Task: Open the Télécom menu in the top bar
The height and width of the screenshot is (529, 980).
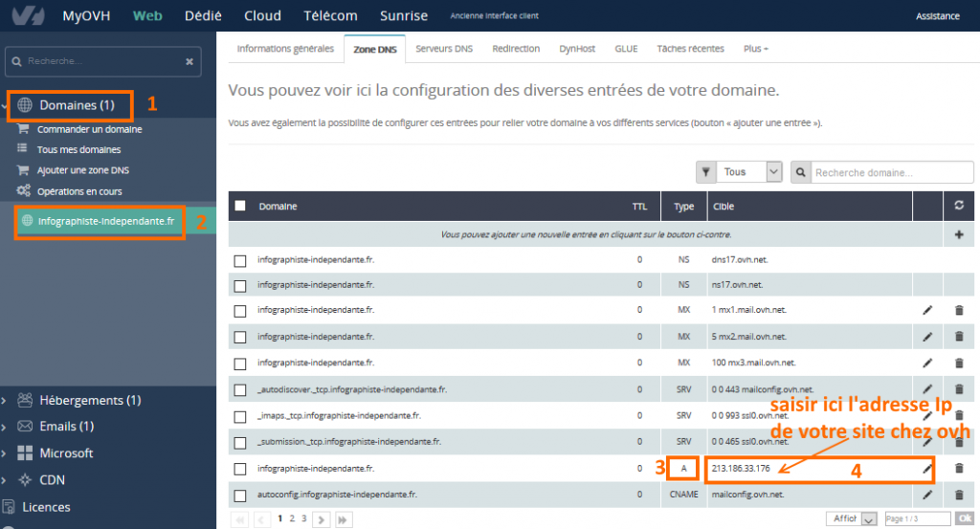Action: tap(330, 15)
